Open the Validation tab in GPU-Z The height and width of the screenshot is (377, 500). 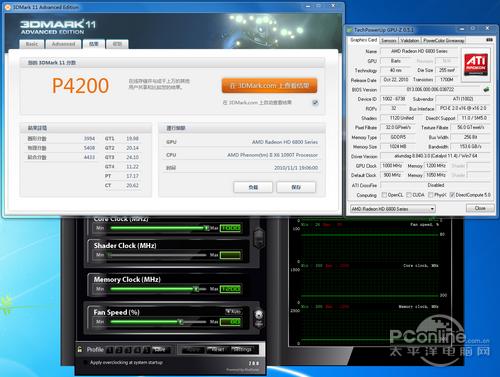[x=410, y=40]
